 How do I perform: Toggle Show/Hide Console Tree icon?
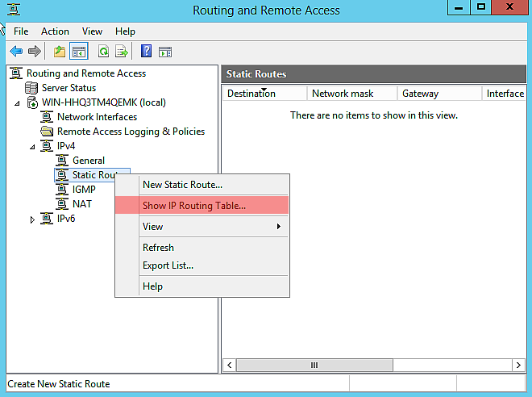(x=78, y=52)
